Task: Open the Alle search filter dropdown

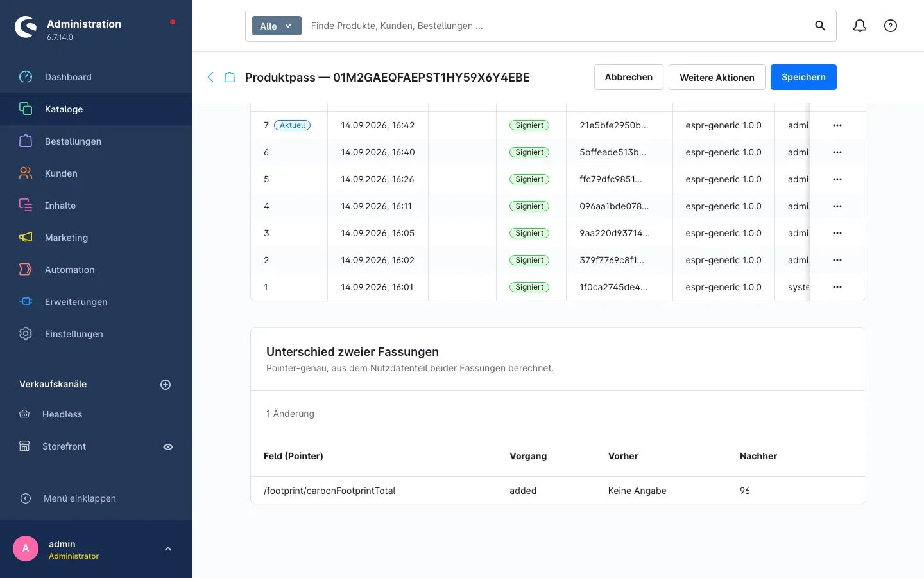Action: click(x=277, y=26)
